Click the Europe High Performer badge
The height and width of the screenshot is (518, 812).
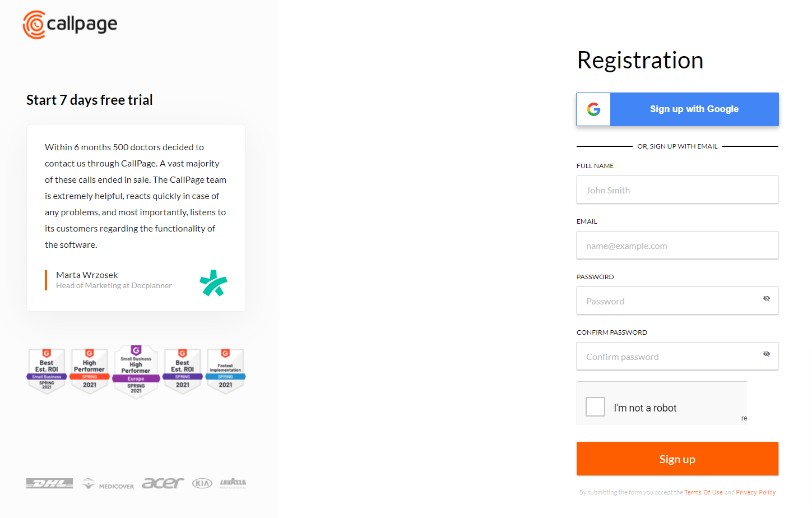pyautogui.click(x=136, y=371)
